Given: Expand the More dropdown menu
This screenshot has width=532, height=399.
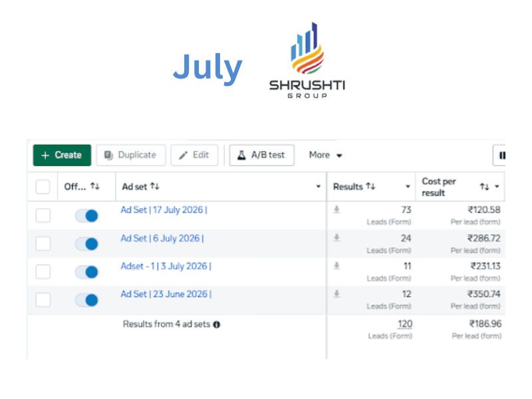Looking at the screenshot, I should pos(325,155).
